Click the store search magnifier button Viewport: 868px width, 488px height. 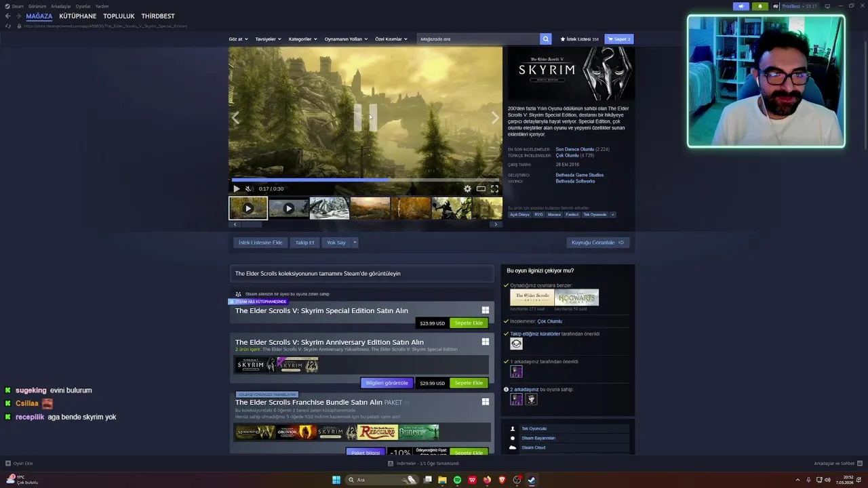tap(546, 39)
